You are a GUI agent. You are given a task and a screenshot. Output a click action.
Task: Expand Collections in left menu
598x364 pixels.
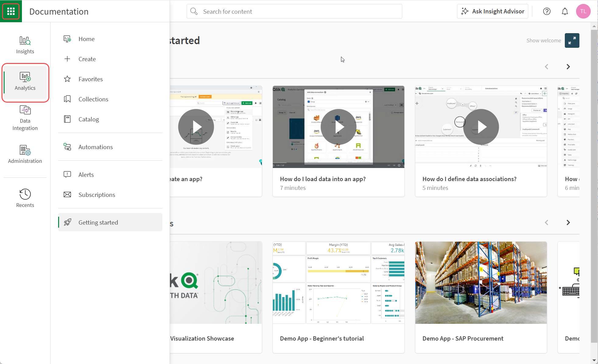[x=93, y=99]
